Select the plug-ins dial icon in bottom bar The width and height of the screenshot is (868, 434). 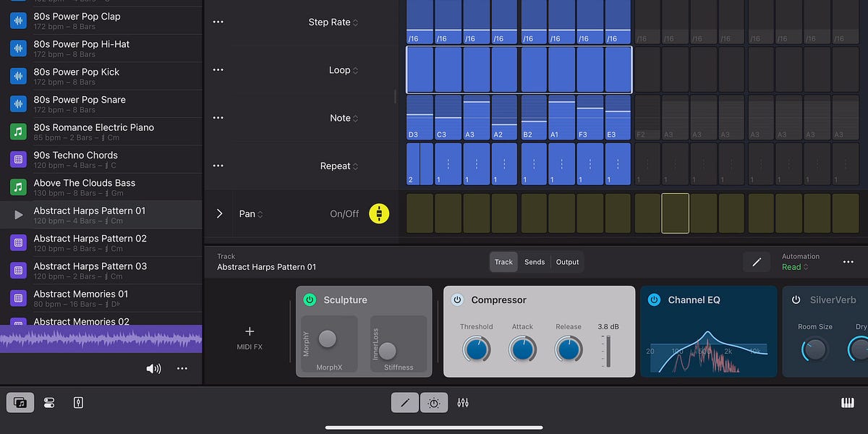[433, 403]
